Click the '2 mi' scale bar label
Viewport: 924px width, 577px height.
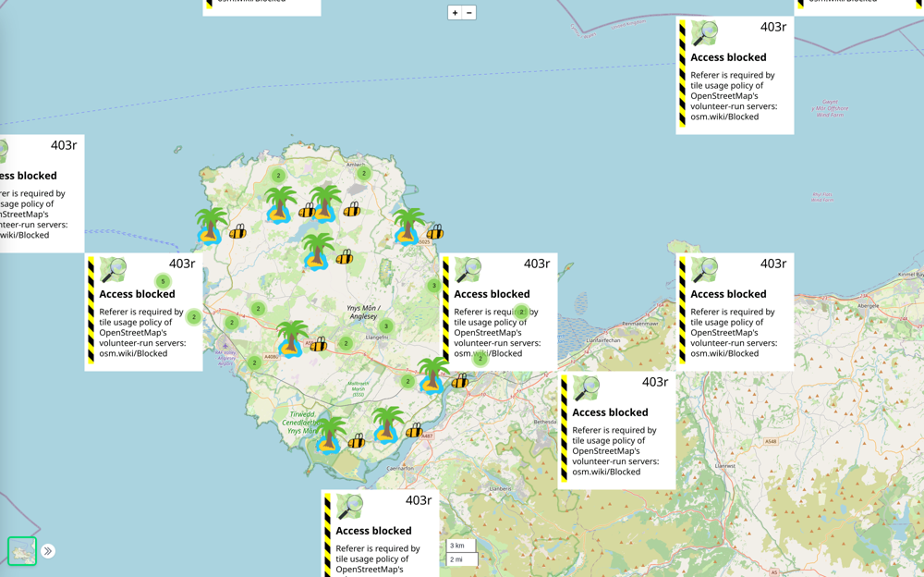pyautogui.click(x=462, y=559)
